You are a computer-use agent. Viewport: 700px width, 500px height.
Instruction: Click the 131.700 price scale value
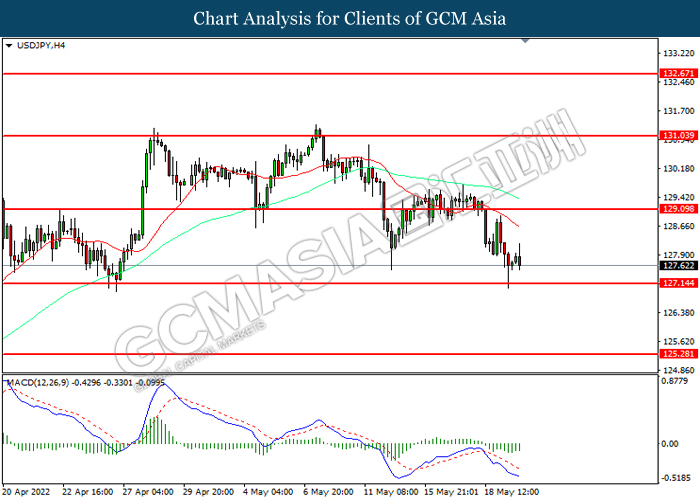click(x=679, y=111)
